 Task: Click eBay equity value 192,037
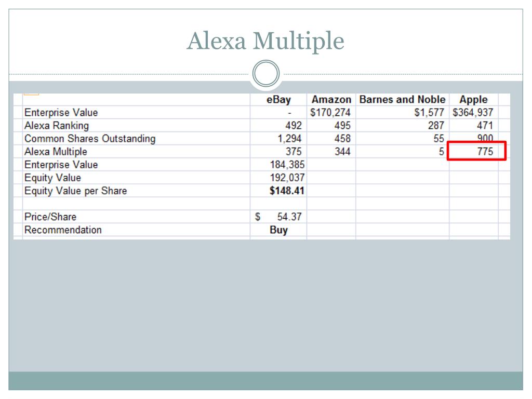pos(287,178)
